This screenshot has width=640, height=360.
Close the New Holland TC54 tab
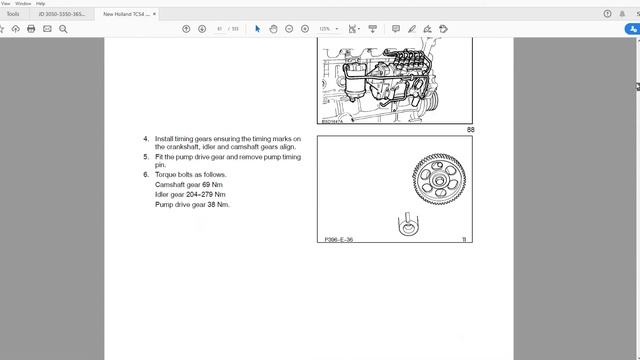pos(154,14)
